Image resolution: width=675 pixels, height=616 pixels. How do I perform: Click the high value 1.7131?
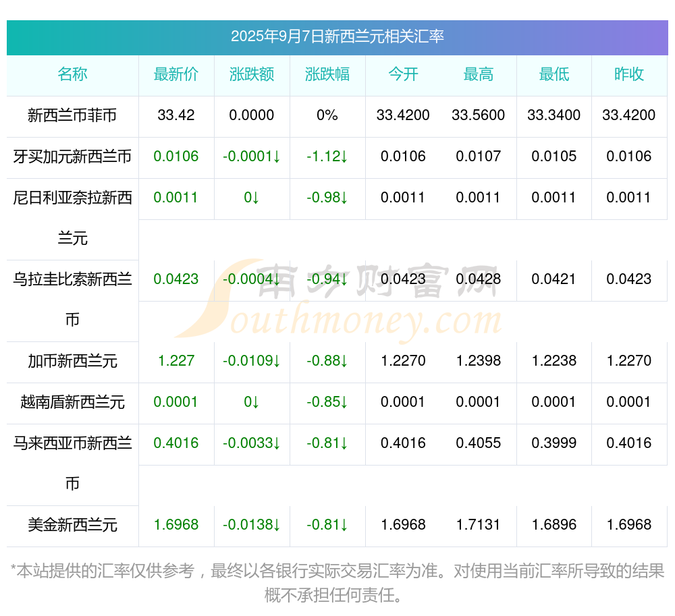(479, 525)
